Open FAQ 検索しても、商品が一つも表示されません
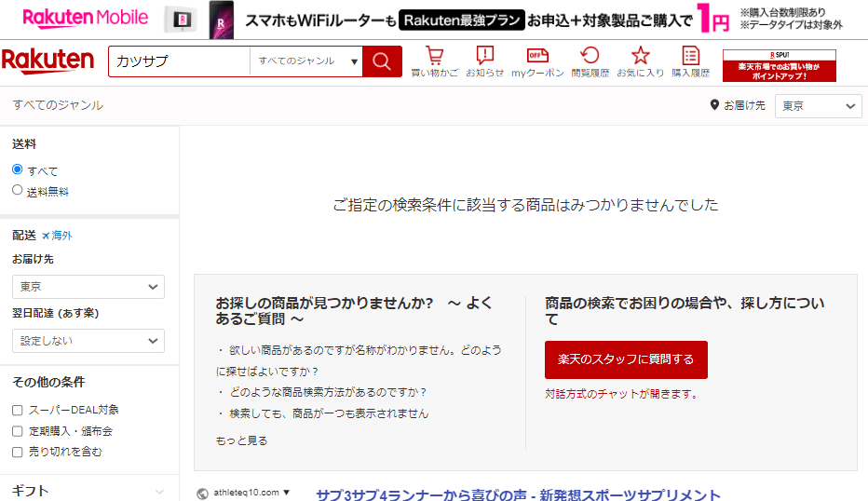This screenshot has height=501, width=868. pos(329,413)
